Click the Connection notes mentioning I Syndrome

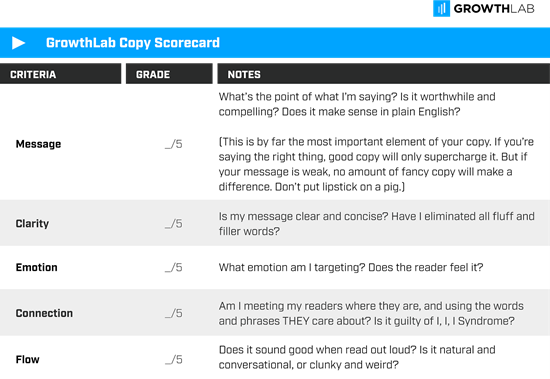tap(371, 313)
